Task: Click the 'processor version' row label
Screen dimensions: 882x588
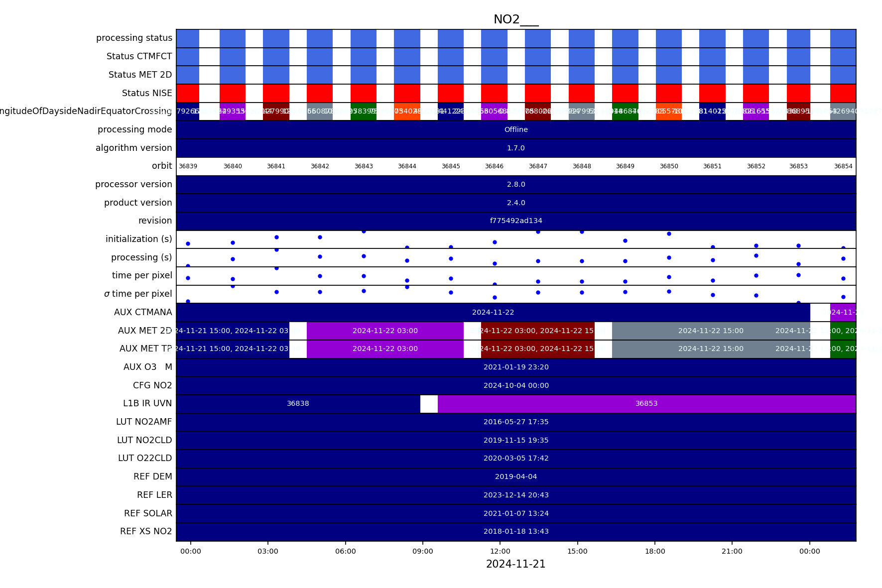Action: pyautogui.click(x=133, y=184)
